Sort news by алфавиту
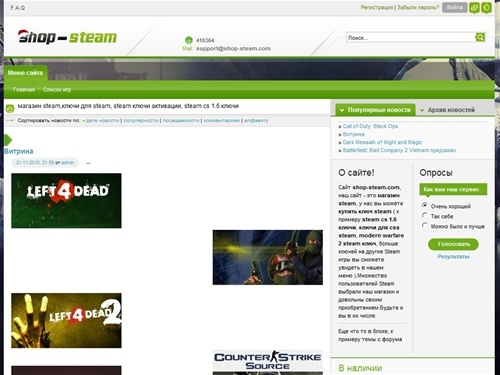Viewport: 500px width, 375px height. click(256, 120)
